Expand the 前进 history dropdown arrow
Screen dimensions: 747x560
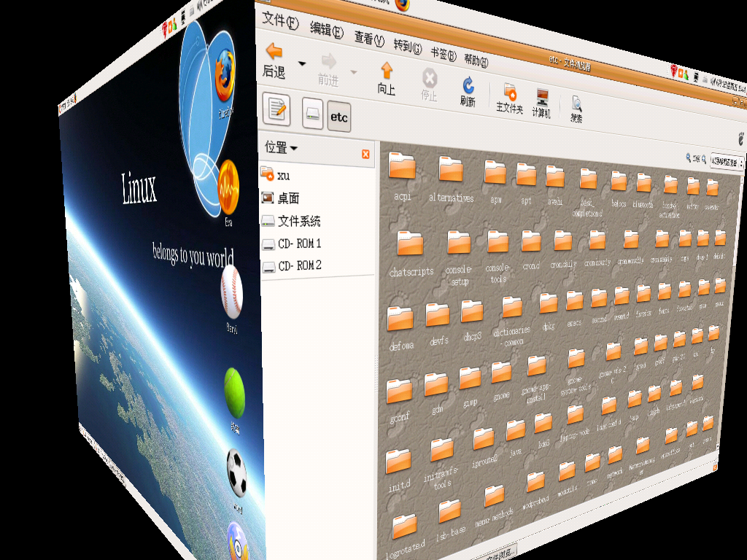click(354, 72)
